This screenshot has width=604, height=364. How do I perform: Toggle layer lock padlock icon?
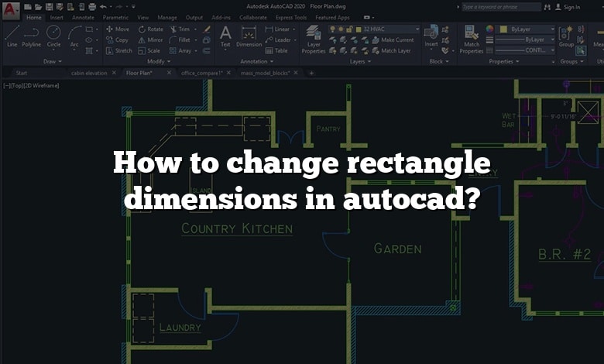tap(351, 29)
